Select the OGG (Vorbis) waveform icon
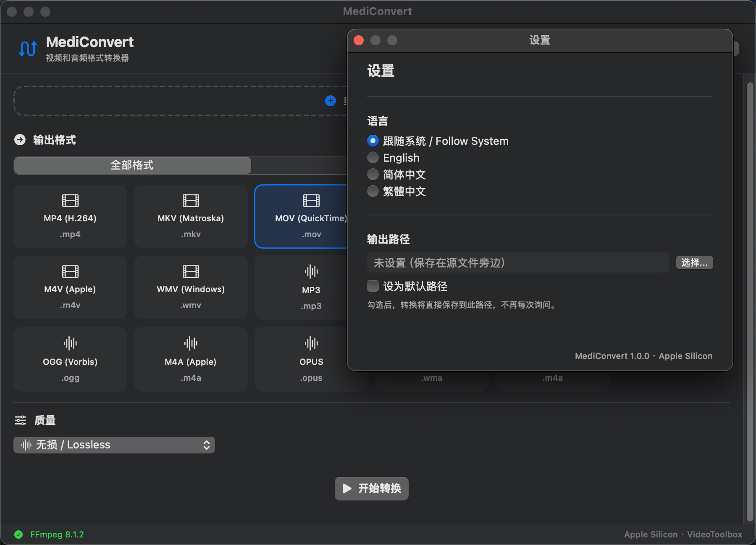Screen dimensions: 756x545 tap(70, 343)
